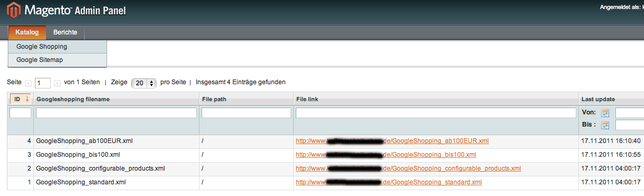Image resolution: width=644 pixels, height=196 pixels.
Task: Focus the ID filter input
Action: tap(20, 113)
